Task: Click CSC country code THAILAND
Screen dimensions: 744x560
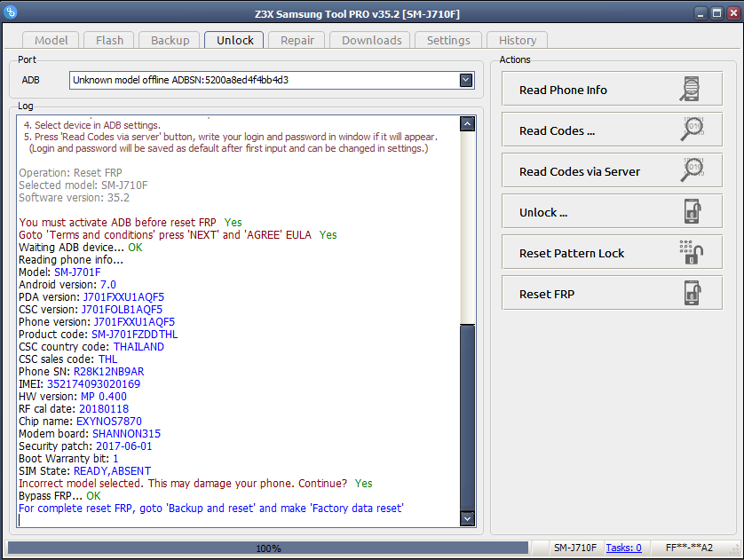Action: click(139, 347)
